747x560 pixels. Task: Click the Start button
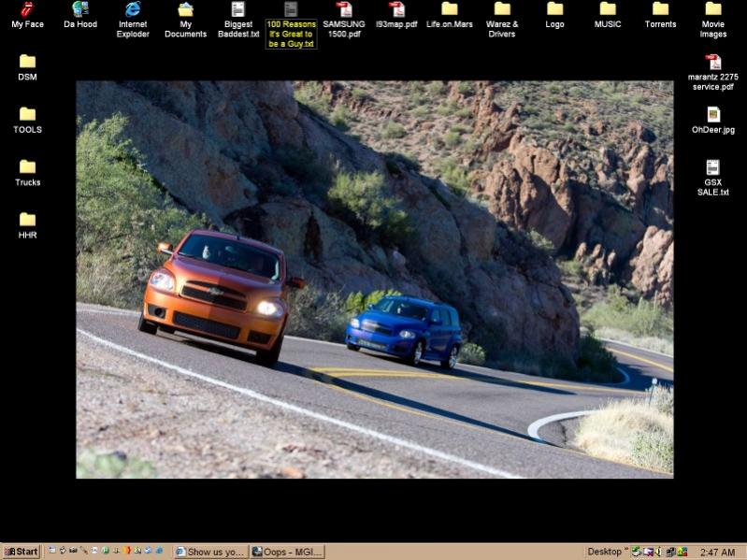(x=21, y=552)
